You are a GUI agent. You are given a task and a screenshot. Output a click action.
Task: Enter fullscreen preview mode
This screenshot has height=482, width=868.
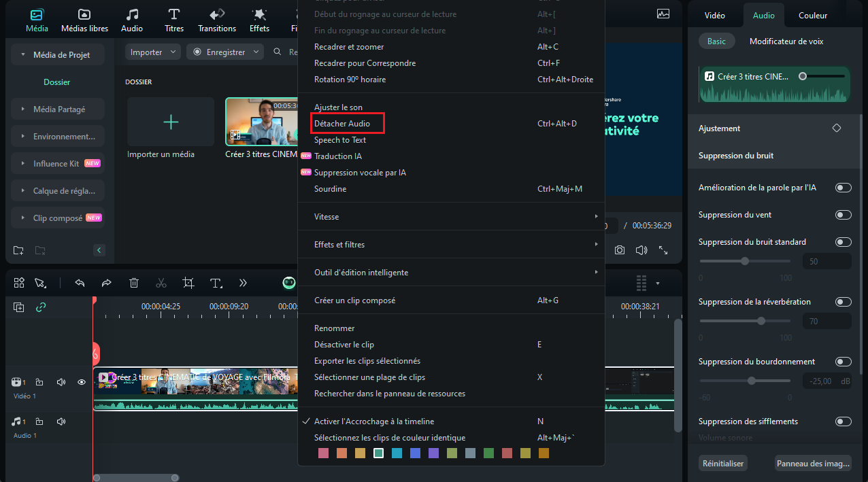[x=663, y=250]
